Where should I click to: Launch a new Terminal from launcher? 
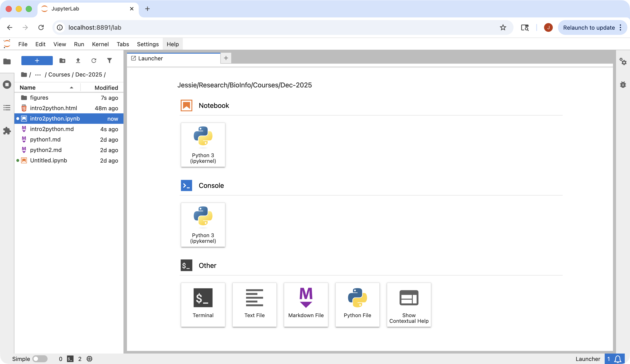pyautogui.click(x=203, y=304)
